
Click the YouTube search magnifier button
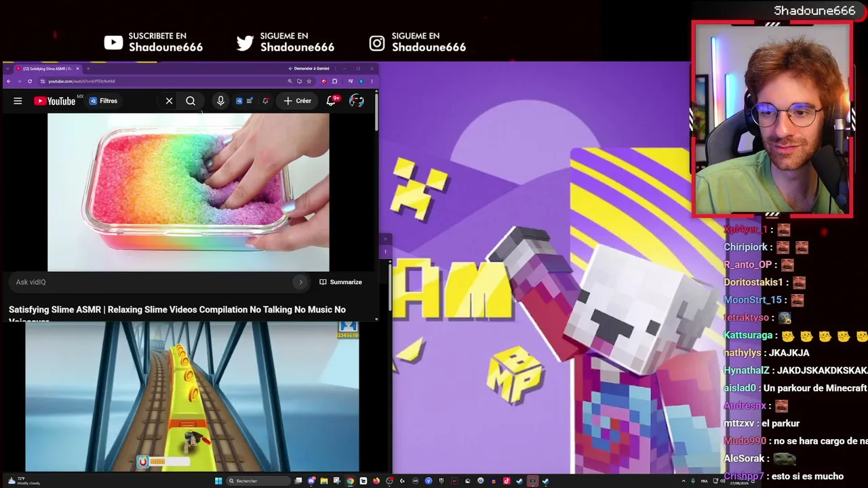click(x=191, y=101)
